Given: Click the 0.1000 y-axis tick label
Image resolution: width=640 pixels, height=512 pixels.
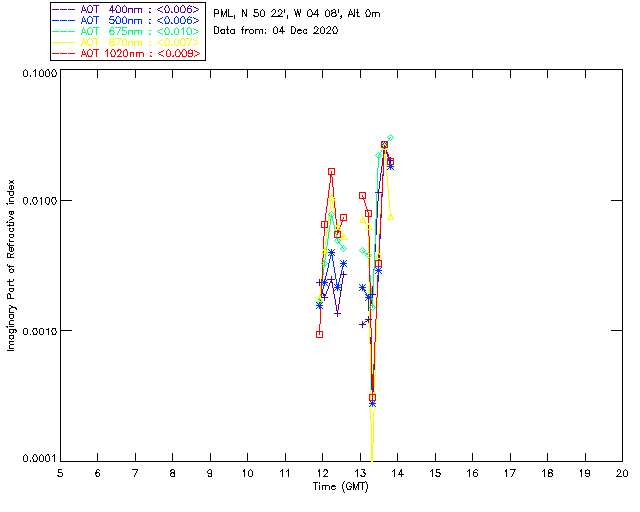Looking at the screenshot, I should tap(36, 75).
